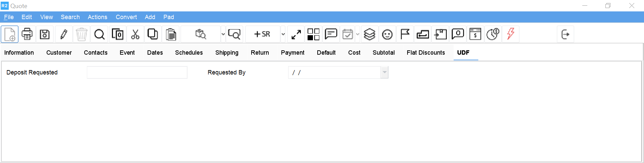Click the pencil edit icon
This screenshot has width=644, height=163.
click(64, 34)
